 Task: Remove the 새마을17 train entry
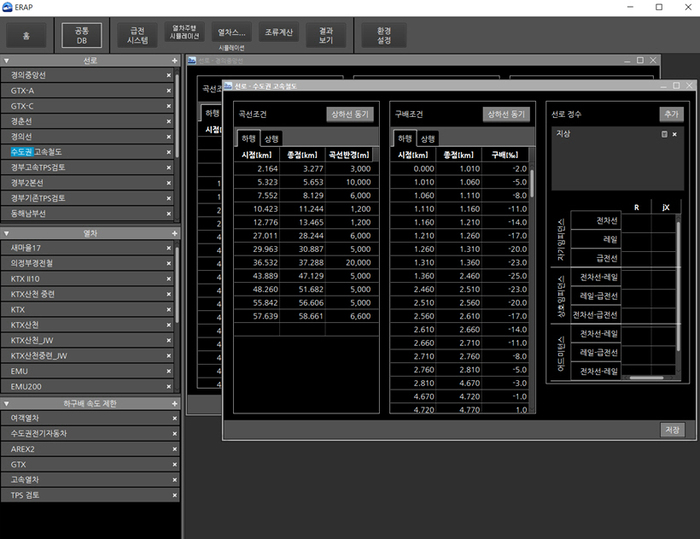coord(174,247)
